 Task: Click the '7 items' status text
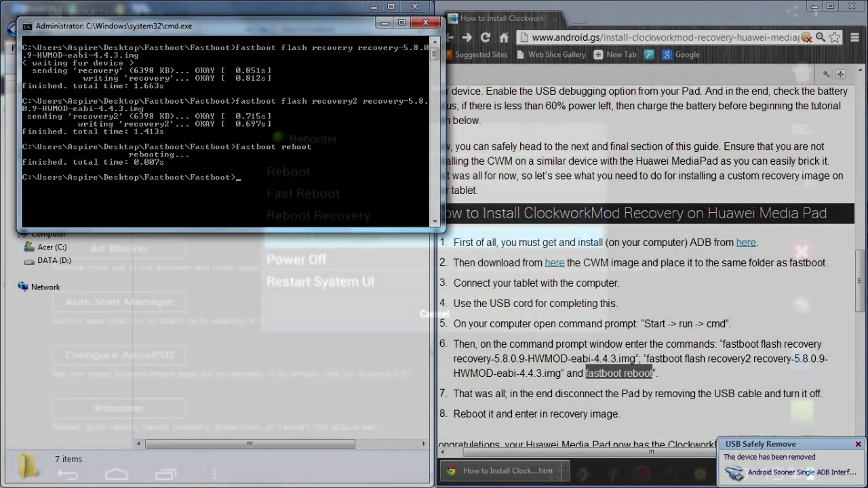(68, 459)
